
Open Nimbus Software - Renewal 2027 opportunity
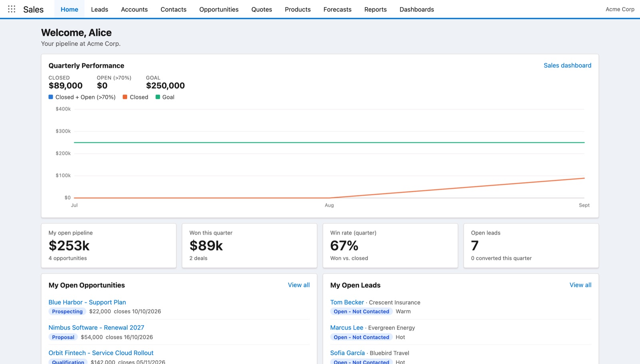[x=96, y=328]
